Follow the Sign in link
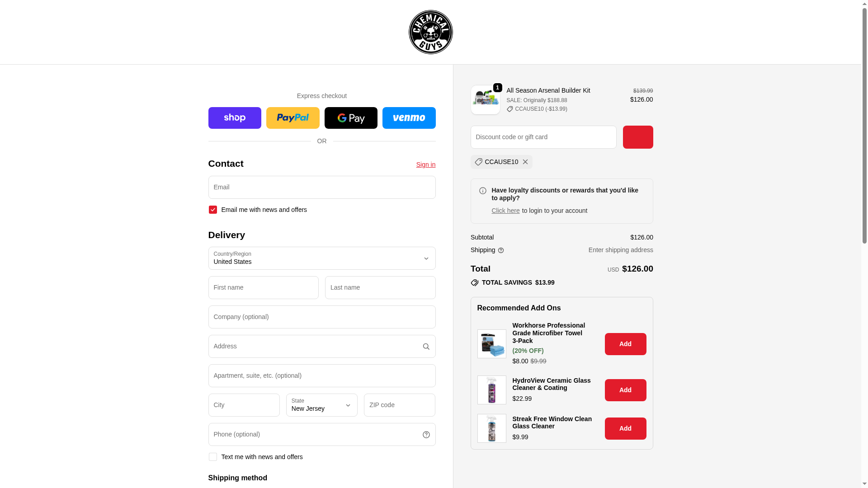Viewport: 868px width, 488px height. click(x=426, y=164)
